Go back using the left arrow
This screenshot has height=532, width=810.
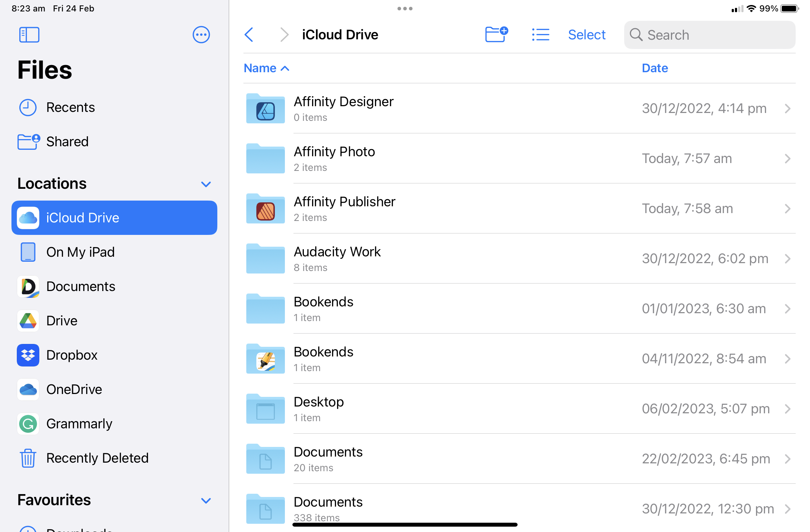(x=249, y=35)
